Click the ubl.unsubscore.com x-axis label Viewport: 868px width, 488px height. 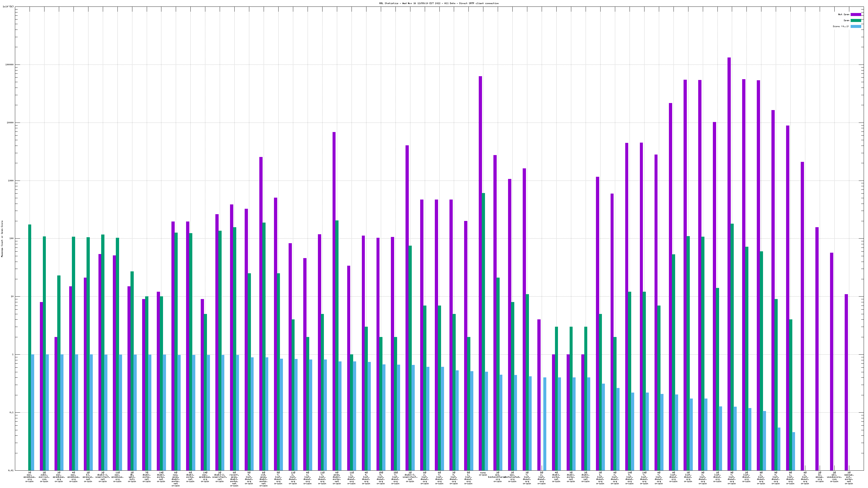coord(834,477)
